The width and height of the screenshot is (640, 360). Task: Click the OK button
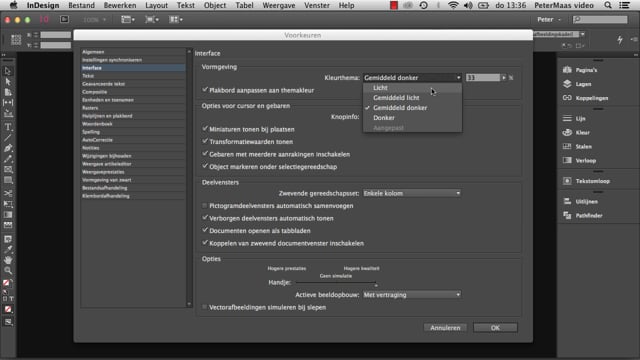pos(495,328)
